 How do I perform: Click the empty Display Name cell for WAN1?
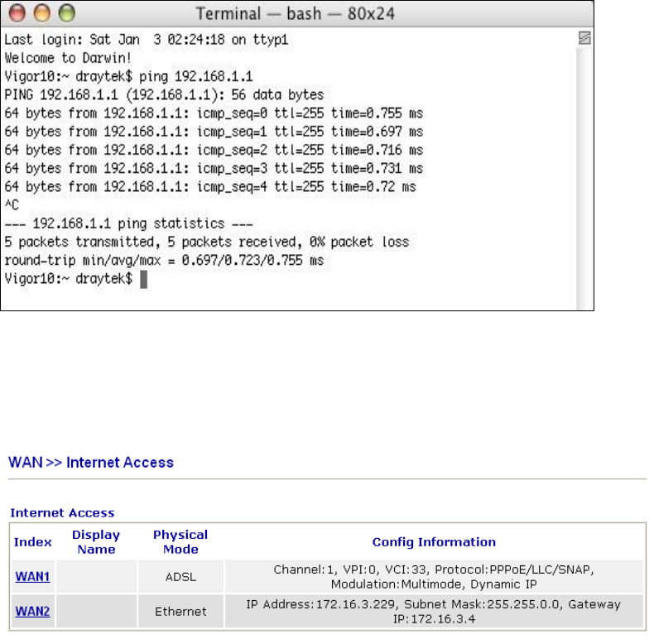tap(96, 577)
